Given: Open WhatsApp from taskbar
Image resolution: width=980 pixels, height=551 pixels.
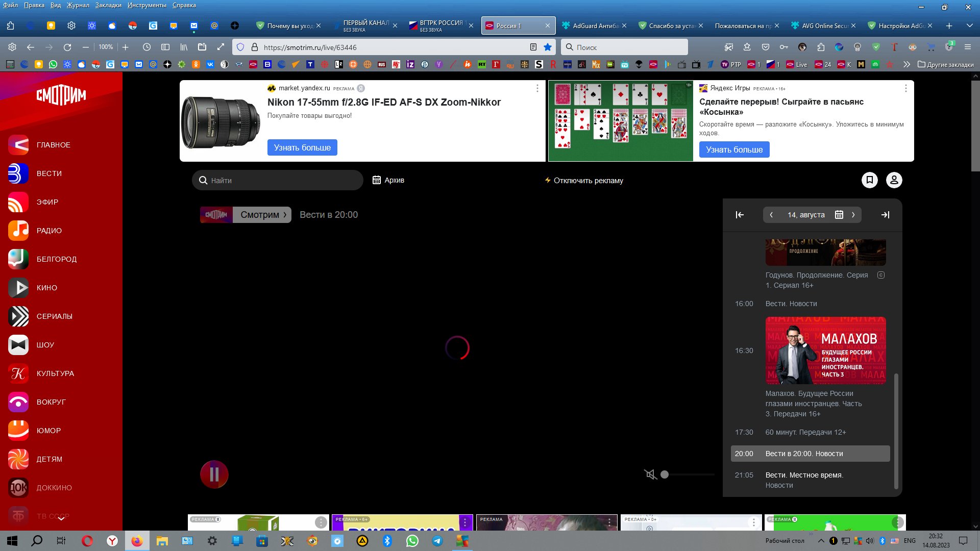Looking at the screenshot, I should 412,541.
